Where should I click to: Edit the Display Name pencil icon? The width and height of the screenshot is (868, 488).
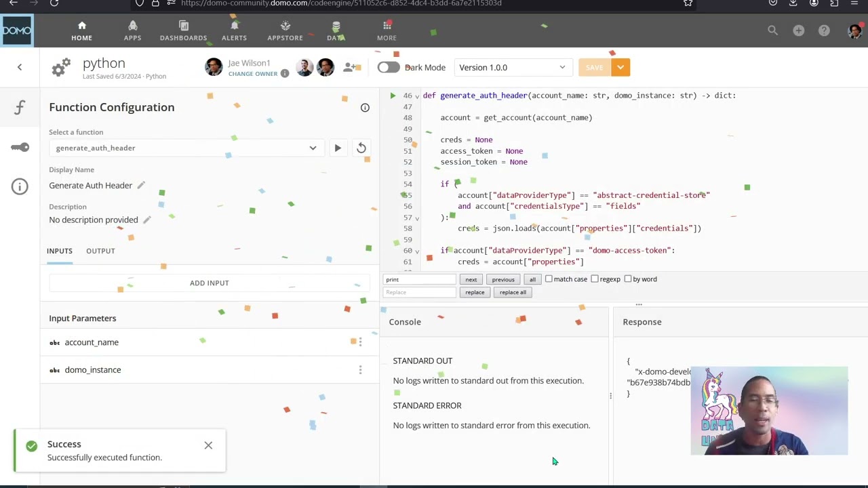click(141, 185)
